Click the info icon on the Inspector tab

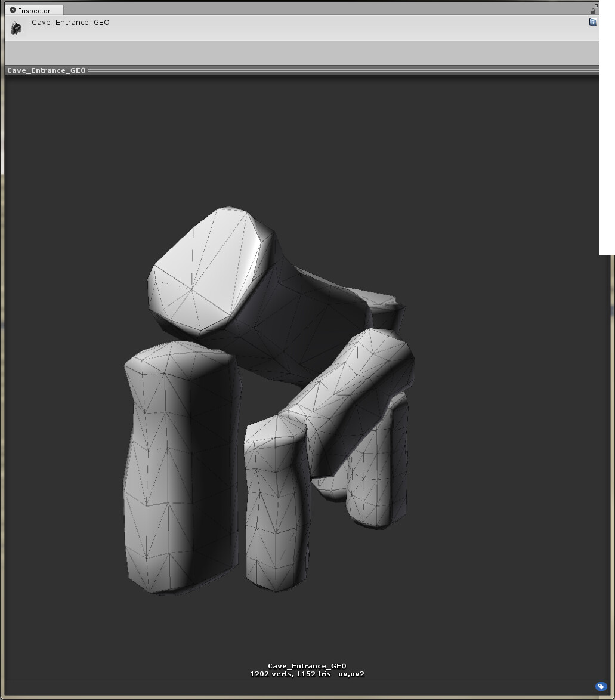pos(13,10)
